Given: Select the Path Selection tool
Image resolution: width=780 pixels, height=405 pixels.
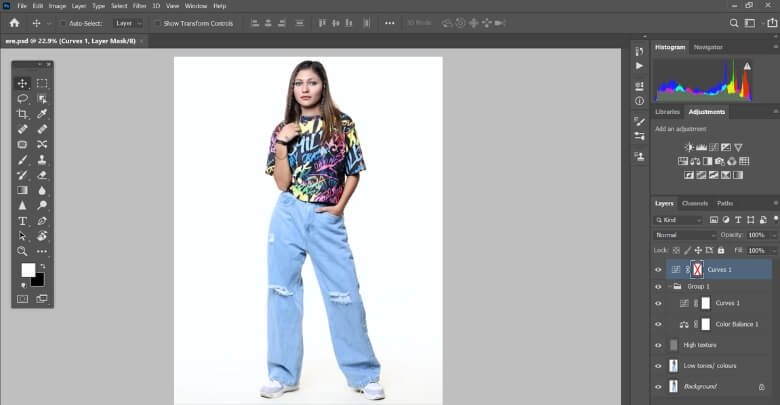Looking at the screenshot, I should (22, 236).
